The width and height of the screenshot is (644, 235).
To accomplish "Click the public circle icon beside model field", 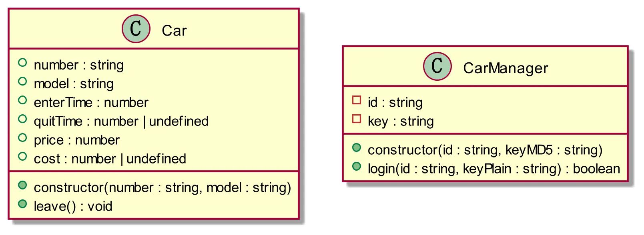I will pos(22,82).
